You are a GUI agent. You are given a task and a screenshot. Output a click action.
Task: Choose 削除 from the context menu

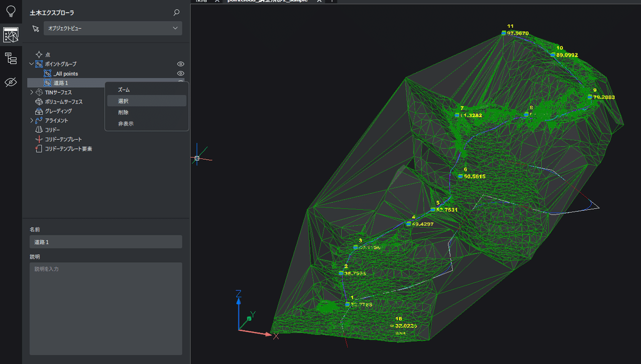click(x=147, y=112)
